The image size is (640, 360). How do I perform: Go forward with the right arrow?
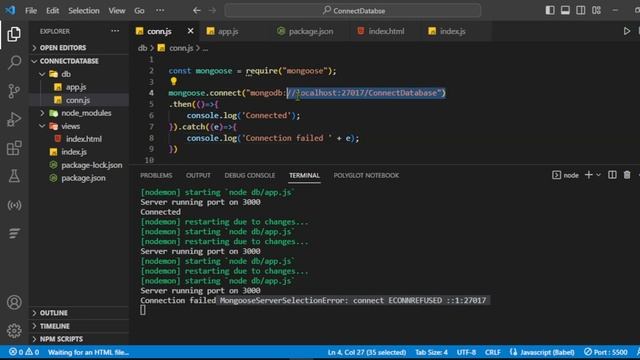coord(212,11)
